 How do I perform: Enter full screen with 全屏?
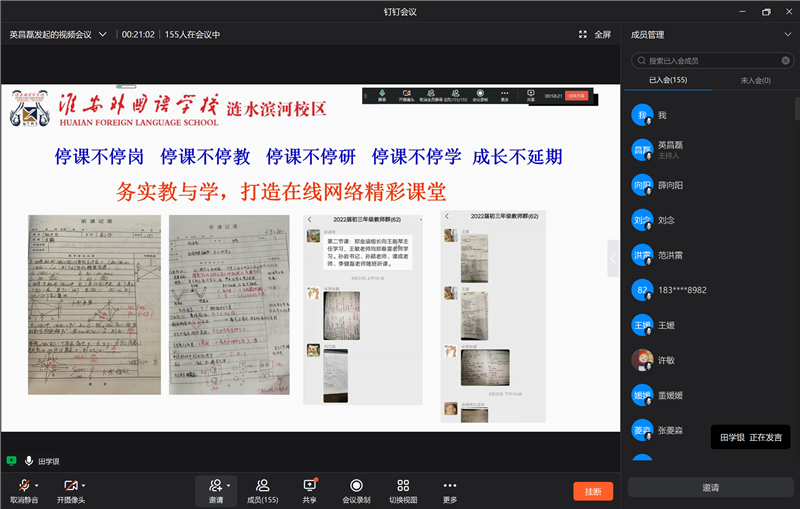pyautogui.click(x=595, y=34)
